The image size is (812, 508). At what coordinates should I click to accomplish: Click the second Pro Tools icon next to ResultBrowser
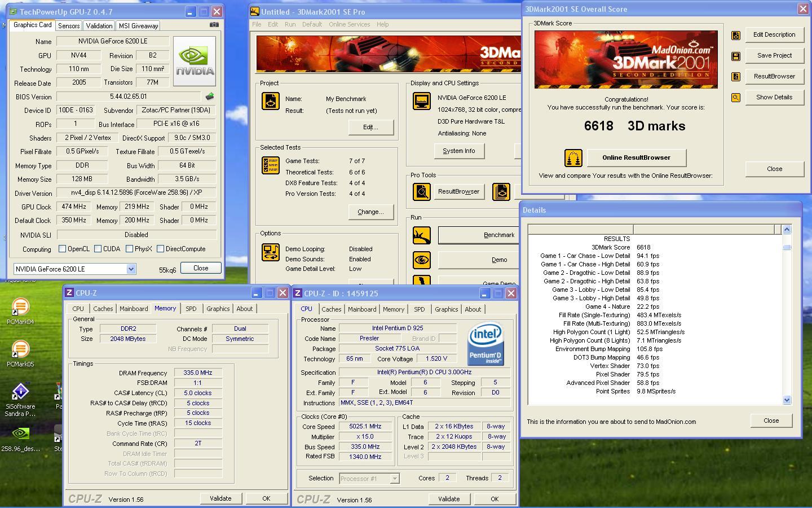[501, 192]
